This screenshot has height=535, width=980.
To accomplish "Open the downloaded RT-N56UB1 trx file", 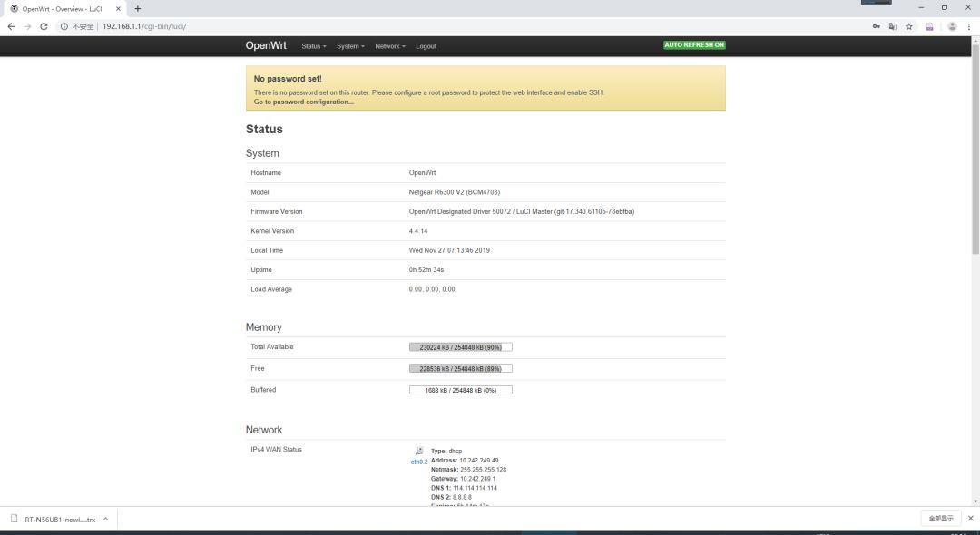I will [60, 520].
